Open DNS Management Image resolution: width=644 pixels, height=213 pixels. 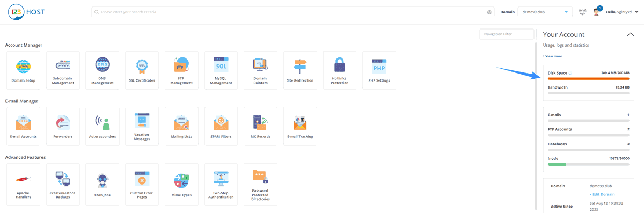(103, 70)
